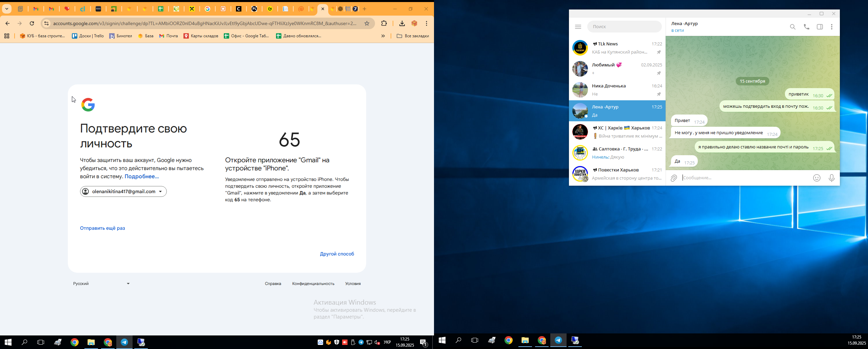
Task: Open Chrome profile box avatar
Action: coord(414,23)
